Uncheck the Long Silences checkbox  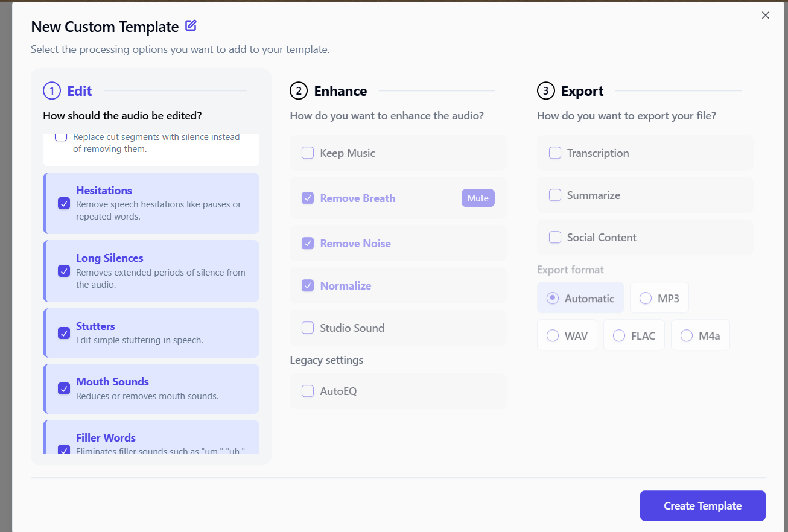click(x=64, y=271)
